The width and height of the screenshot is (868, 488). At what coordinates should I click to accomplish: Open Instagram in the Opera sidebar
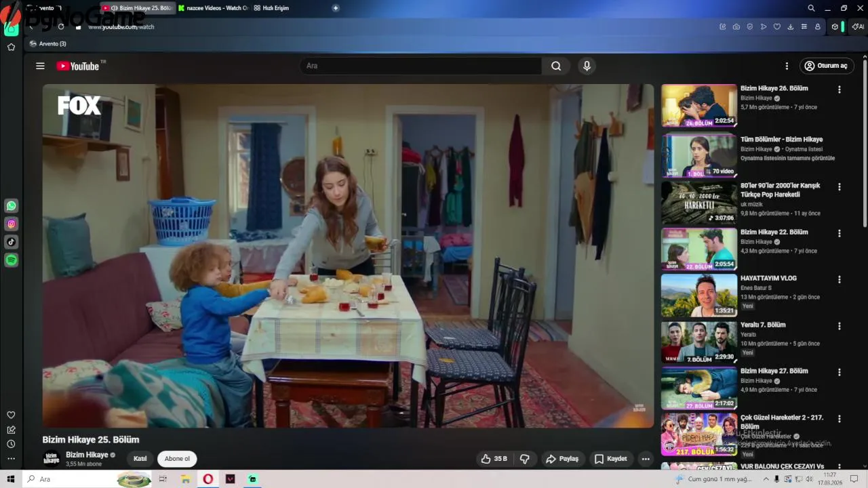point(12,224)
